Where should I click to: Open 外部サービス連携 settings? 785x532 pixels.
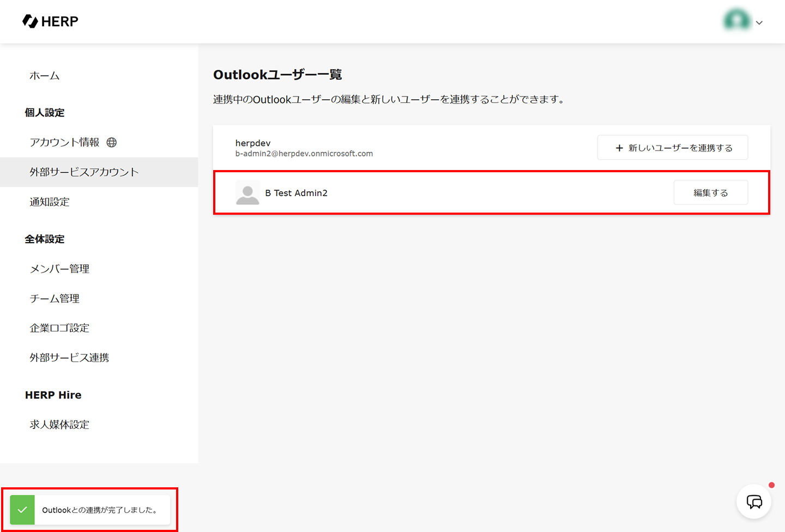pos(69,358)
